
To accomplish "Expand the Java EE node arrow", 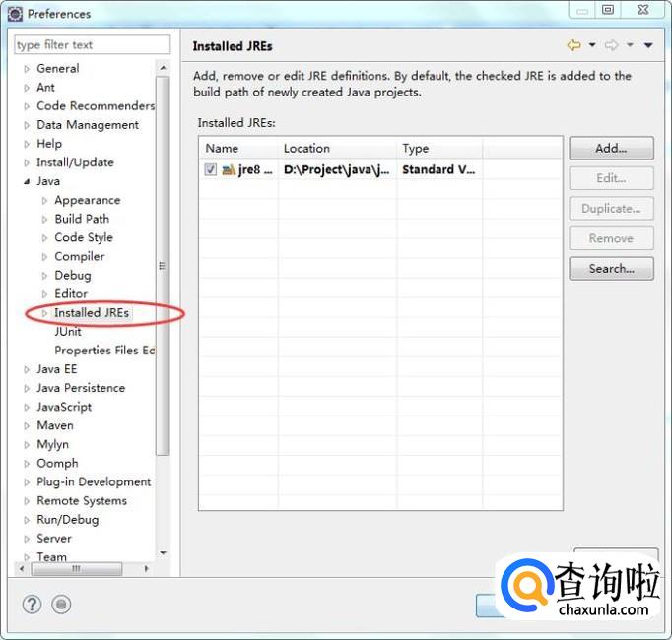I will tap(27, 369).
